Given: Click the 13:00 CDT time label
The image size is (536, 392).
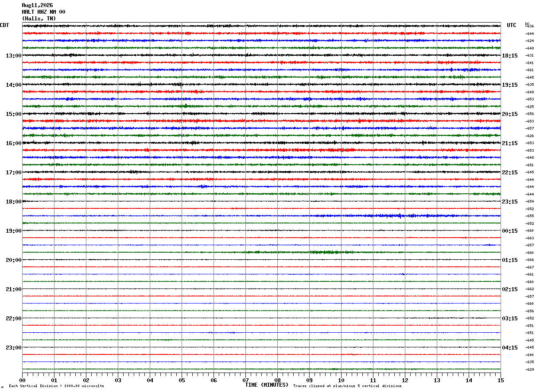Looking at the screenshot, I should pos(13,56).
